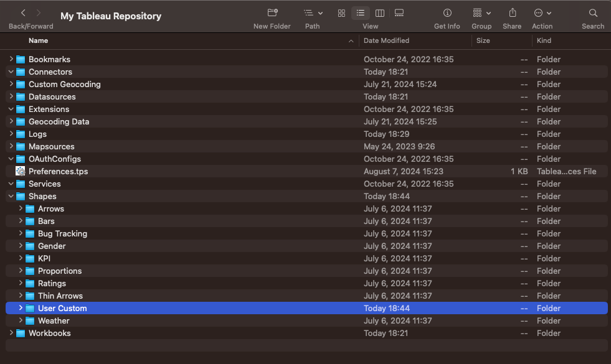Viewport: 611px width, 364px height.
Task: Select the Datasources folder icon
Action: pos(21,97)
